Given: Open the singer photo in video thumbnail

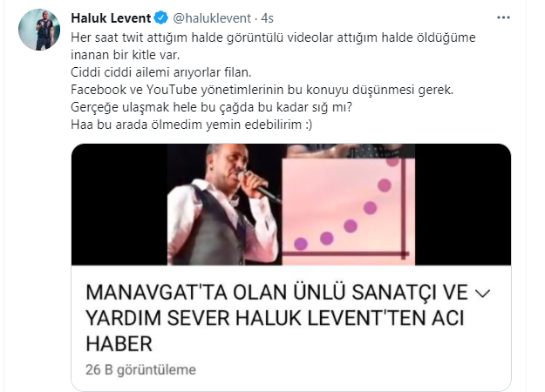Looking at the screenshot, I should click(x=224, y=205).
